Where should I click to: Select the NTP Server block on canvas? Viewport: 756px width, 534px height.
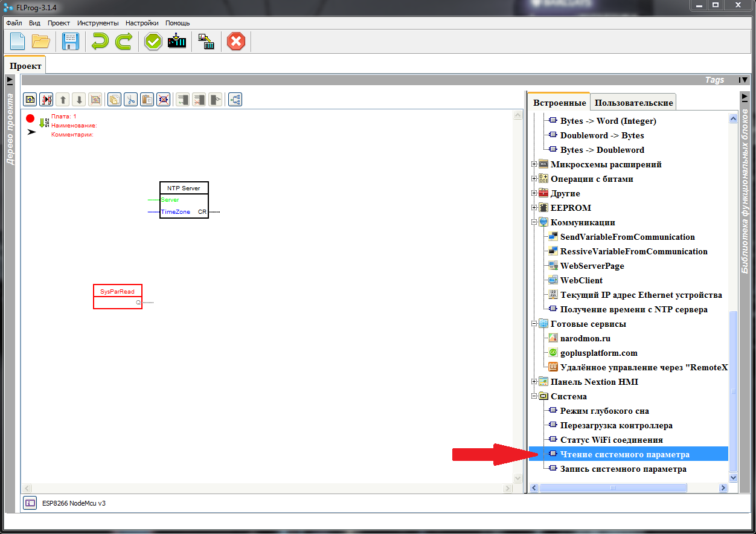tap(184, 200)
